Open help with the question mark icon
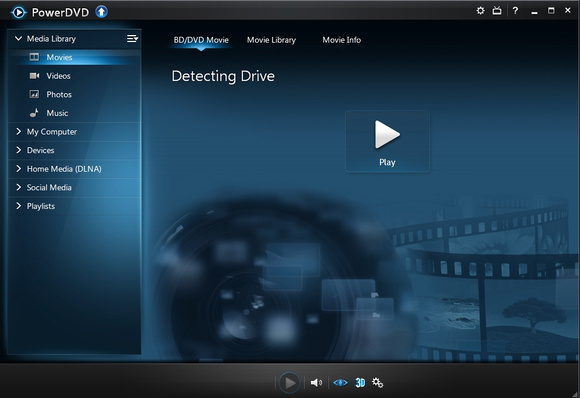This screenshot has height=398, width=580. (515, 11)
